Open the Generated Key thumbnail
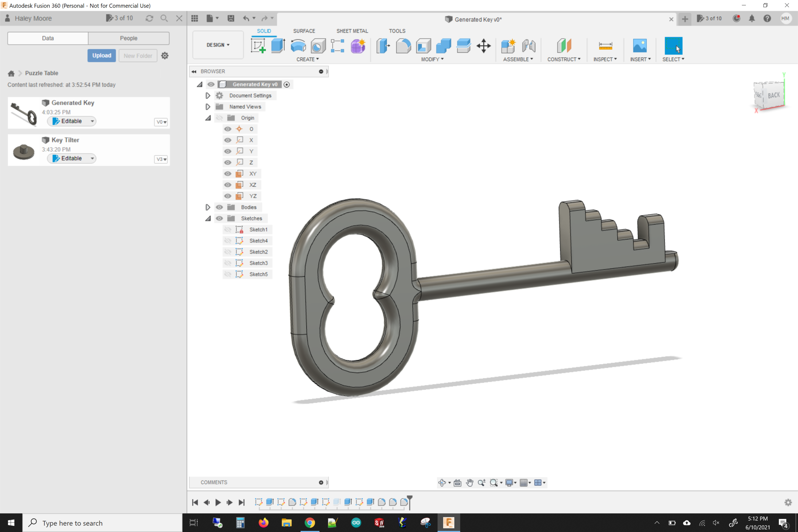This screenshot has height=532, width=798. tap(23, 113)
